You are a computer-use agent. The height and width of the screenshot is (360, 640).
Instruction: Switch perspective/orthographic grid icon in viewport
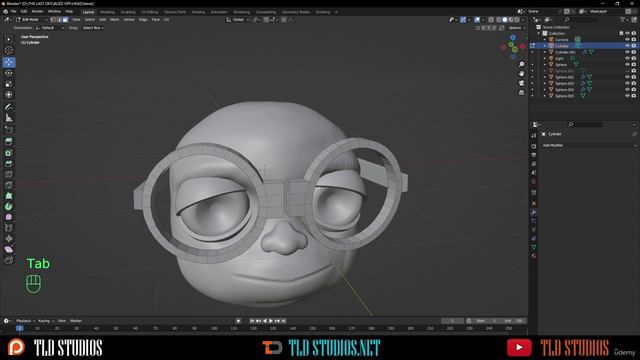[x=521, y=93]
